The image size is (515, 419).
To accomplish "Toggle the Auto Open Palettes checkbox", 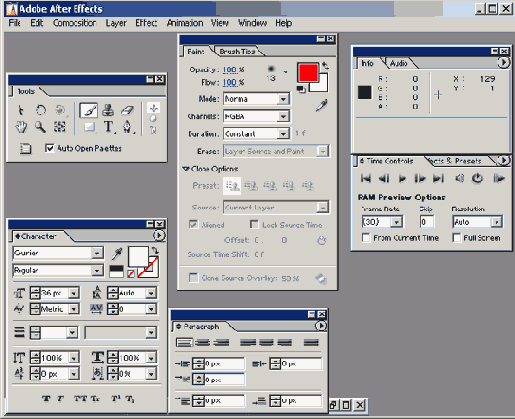I will coord(49,148).
